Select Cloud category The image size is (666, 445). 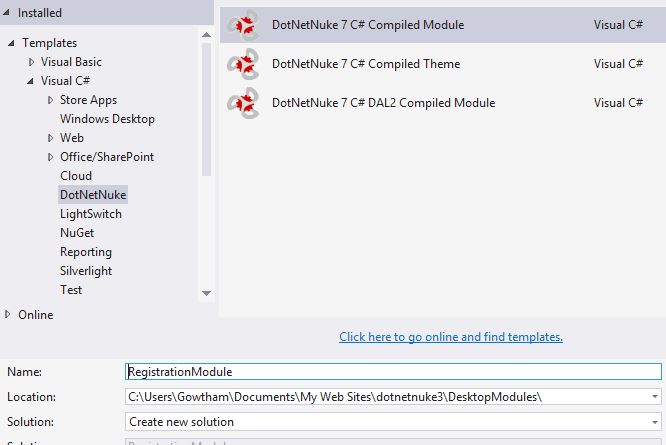[x=76, y=176]
